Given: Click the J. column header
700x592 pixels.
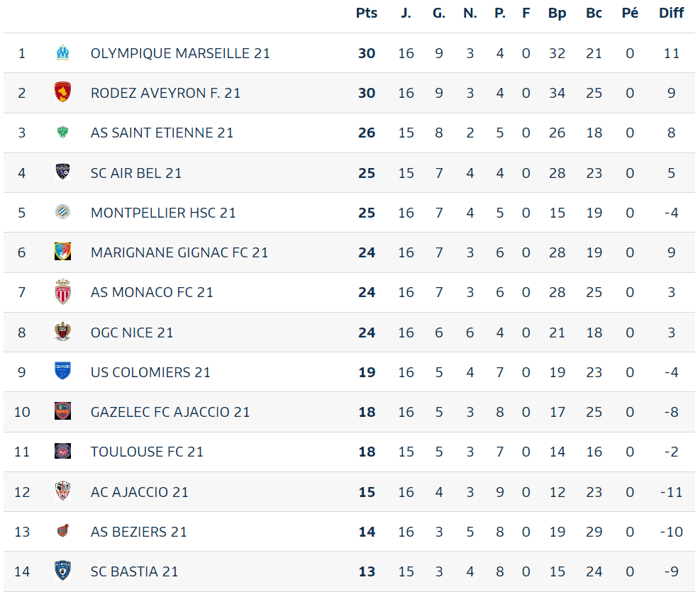Looking at the screenshot, I should click(406, 13).
